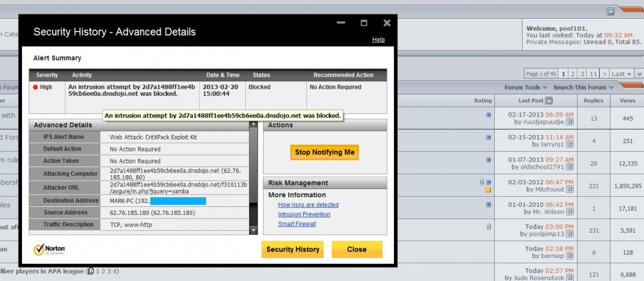The height and width of the screenshot is (281, 644).
Task: Click the Source Address 62.76.185.180 value
Action: tap(152, 213)
